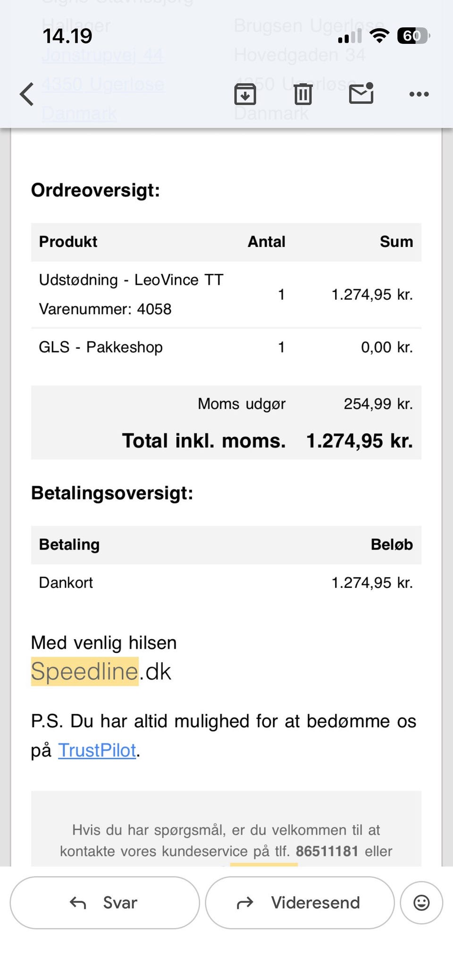This screenshot has height=980, width=453.
Task: Tap the Jonstrupvej 44 address link
Action: (102, 55)
